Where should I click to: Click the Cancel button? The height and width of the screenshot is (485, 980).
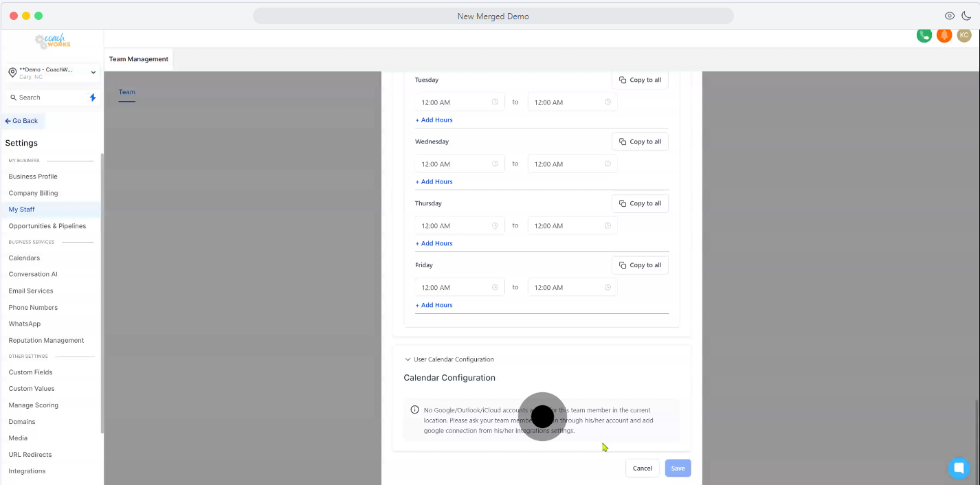tap(642, 468)
